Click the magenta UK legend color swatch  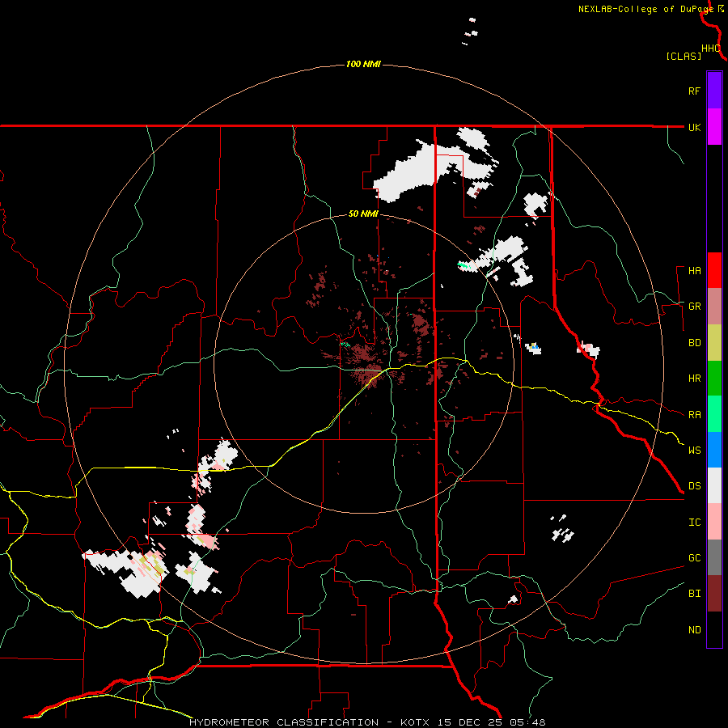[x=714, y=127]
